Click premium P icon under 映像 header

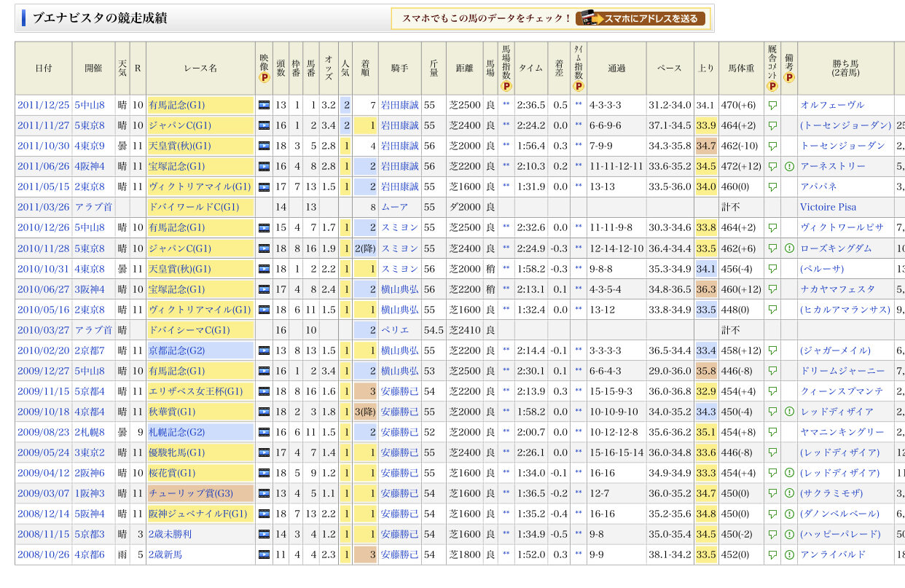pyautogui.click(x=264, y=77)
